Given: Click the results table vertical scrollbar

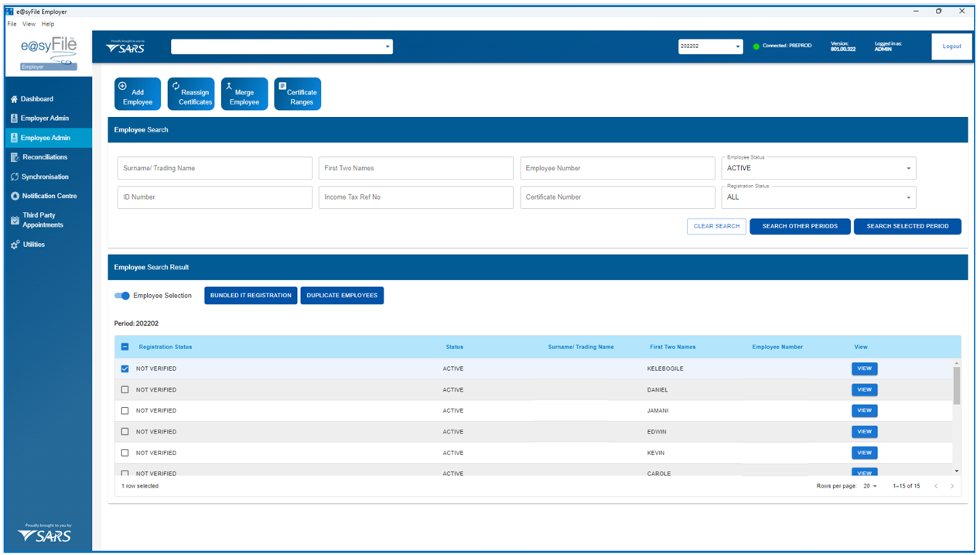Looking at the screenshot, I should 957,387.
